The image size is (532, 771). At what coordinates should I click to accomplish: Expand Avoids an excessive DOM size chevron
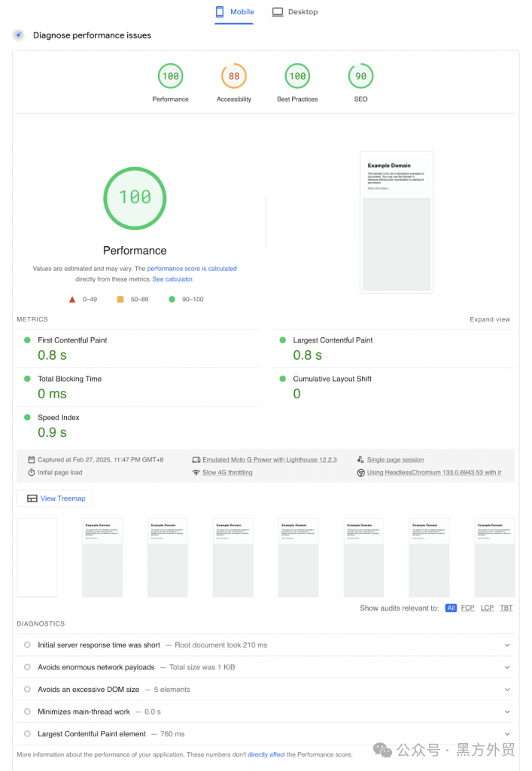click(507, 690)
